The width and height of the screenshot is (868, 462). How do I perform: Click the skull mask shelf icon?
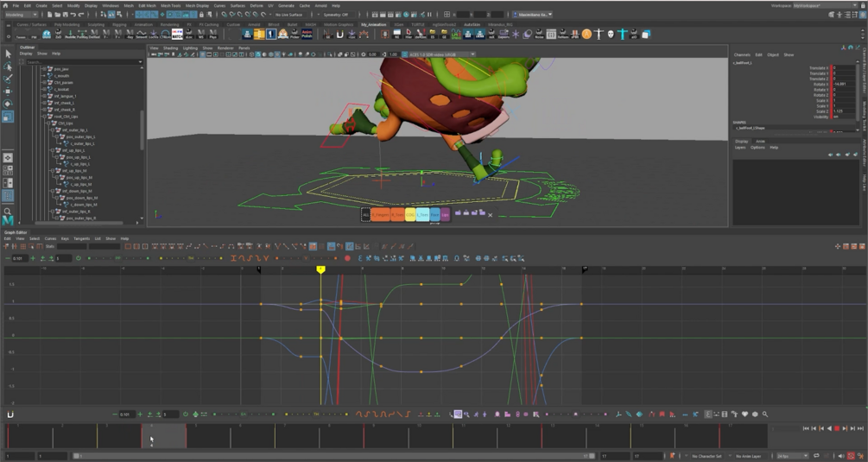tap(611, 35)
